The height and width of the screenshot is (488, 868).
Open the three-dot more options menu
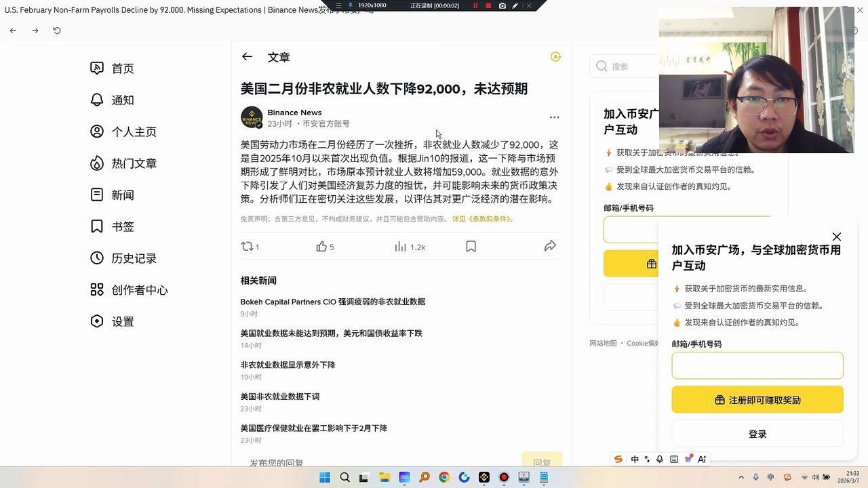click(554, 117)
